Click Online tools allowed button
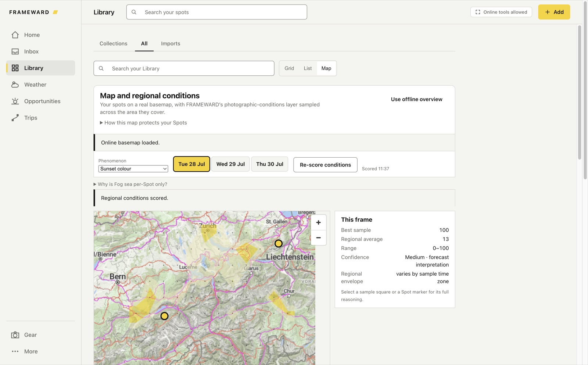The image size is (588, 365). click(501, 12)
